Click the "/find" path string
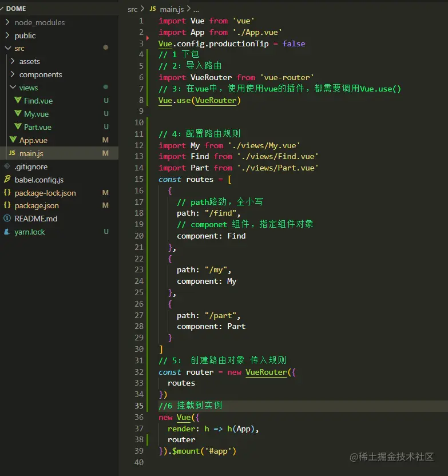 (220, 213)
